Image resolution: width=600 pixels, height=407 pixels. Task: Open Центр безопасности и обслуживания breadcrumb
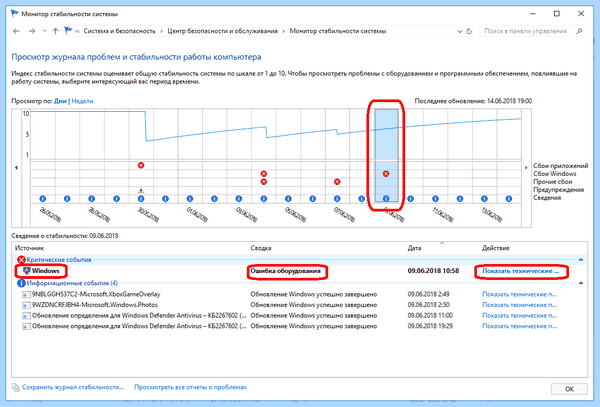point(222,31)
